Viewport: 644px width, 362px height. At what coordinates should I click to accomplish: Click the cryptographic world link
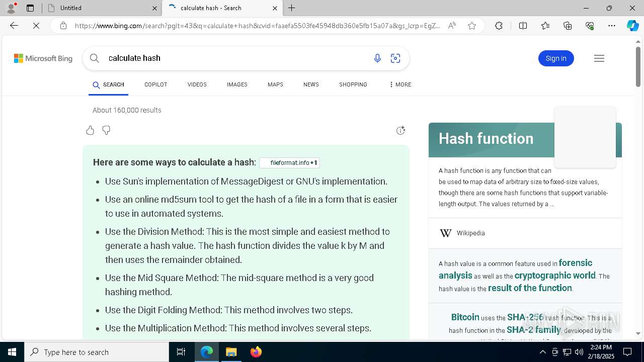[x=555, y=276]
